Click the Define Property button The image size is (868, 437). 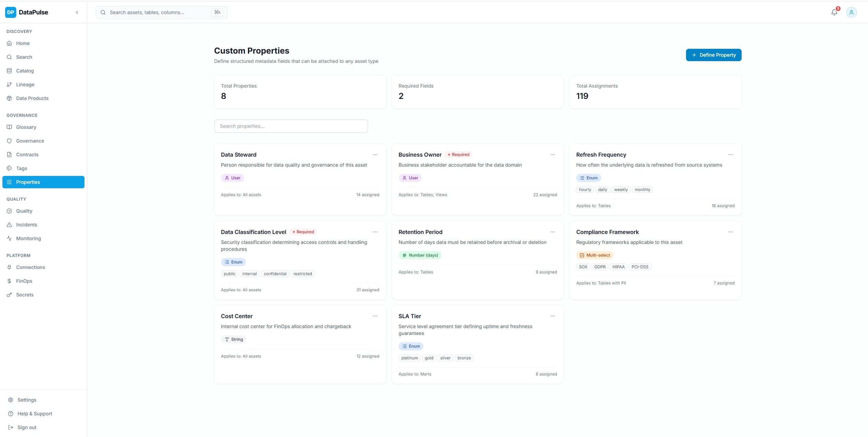(713, 55)
